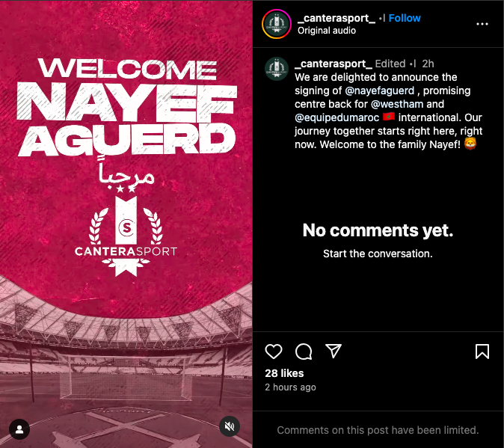Open the _canterasport_ username in the caption
This screenshot has height=448, width=504.
(334, 64)
